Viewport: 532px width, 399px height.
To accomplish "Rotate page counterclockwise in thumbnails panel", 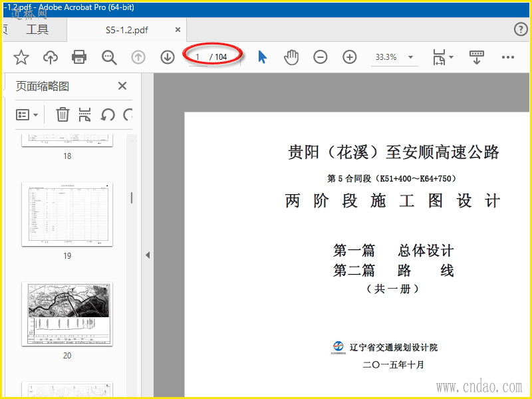I will tap(108, 114).
